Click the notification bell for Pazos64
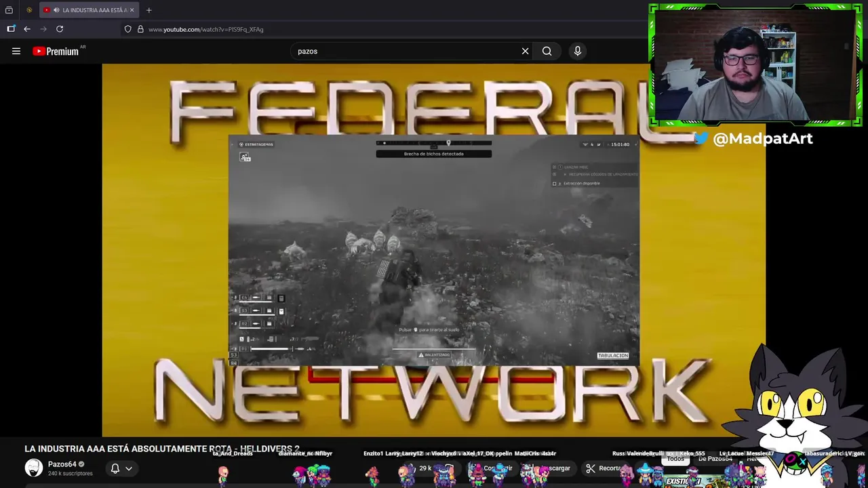The height and width of the screenshot is (488, 868). click(115, 468)
